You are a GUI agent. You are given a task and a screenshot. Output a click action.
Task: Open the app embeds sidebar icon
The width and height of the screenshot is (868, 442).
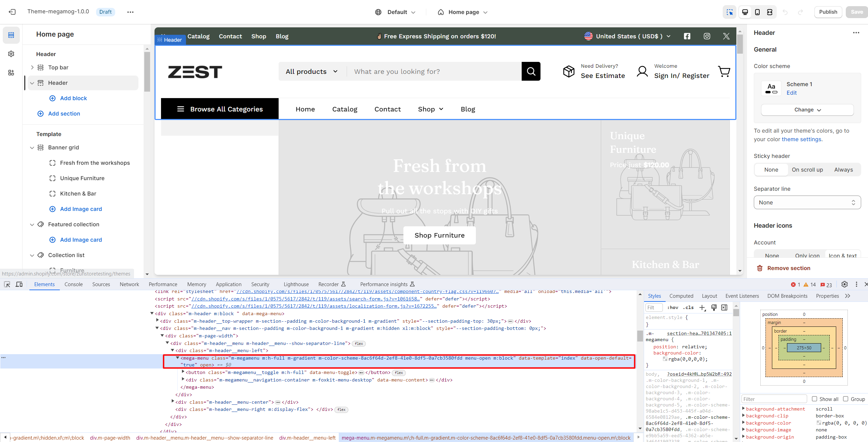[11, 72]
